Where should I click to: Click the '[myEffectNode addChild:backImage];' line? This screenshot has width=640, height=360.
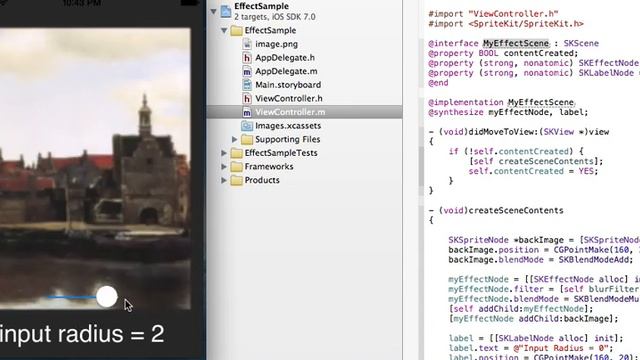pyautogui.click(x=533, y=319)
